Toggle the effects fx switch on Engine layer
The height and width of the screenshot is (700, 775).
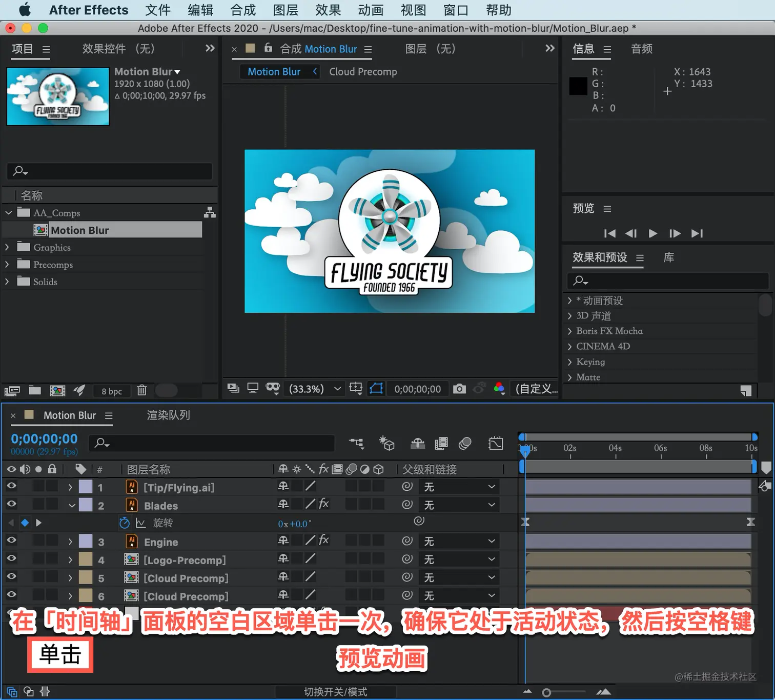324,540
